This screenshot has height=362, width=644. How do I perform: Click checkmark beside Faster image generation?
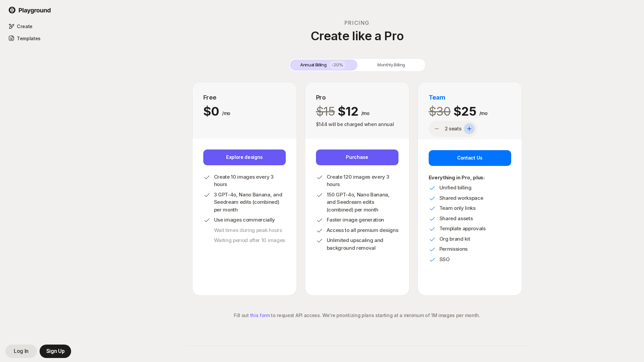click(320, 220)
